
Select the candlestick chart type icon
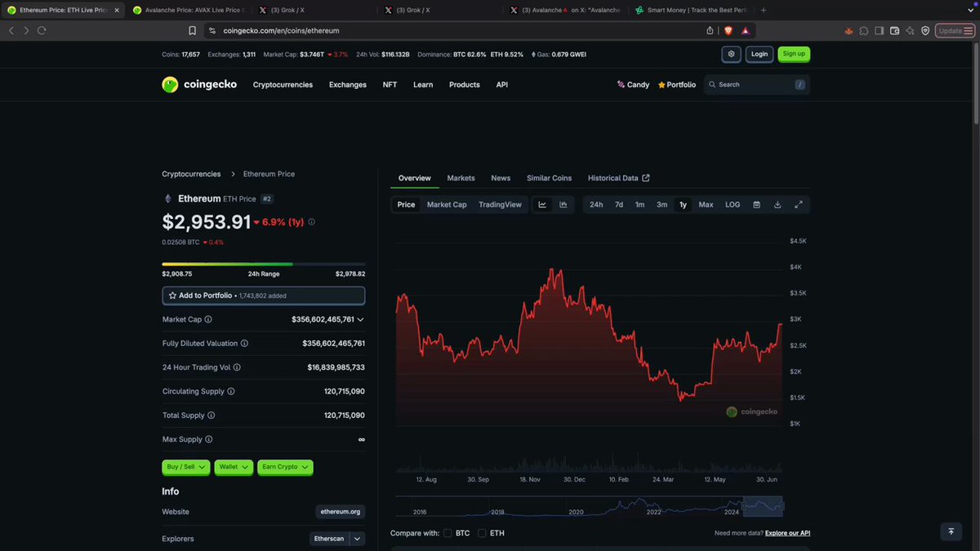tap(563, 204)
